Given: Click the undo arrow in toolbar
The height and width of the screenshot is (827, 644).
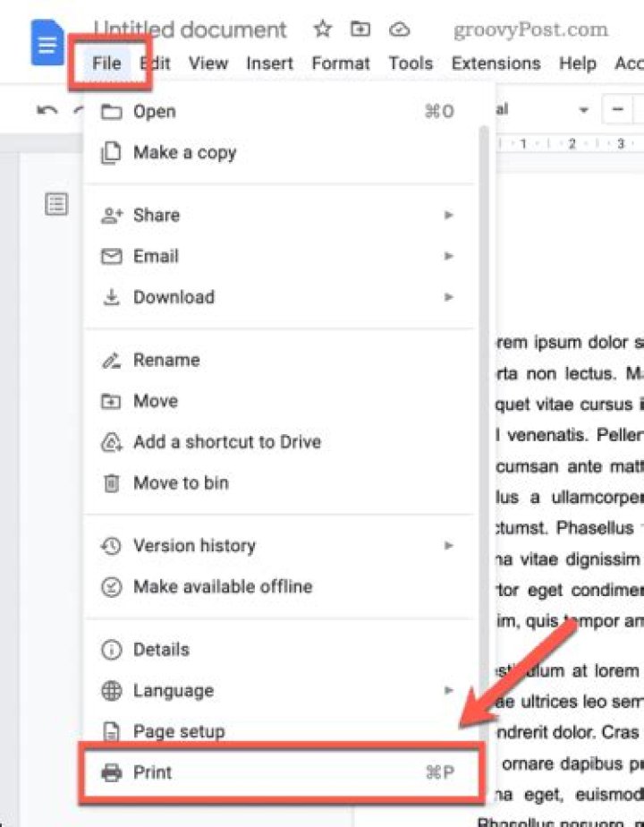Looking at the screenshot, I should coord(47,111).
